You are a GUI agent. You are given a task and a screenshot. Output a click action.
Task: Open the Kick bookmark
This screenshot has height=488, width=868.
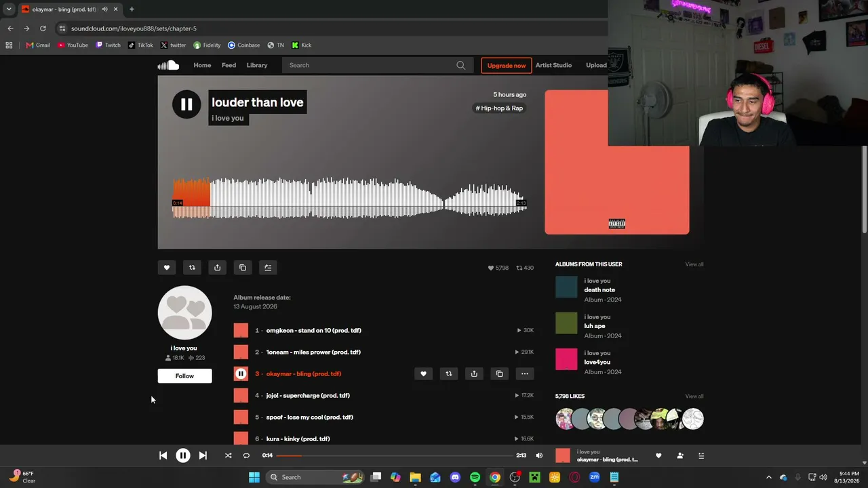(x=302, y=45)
